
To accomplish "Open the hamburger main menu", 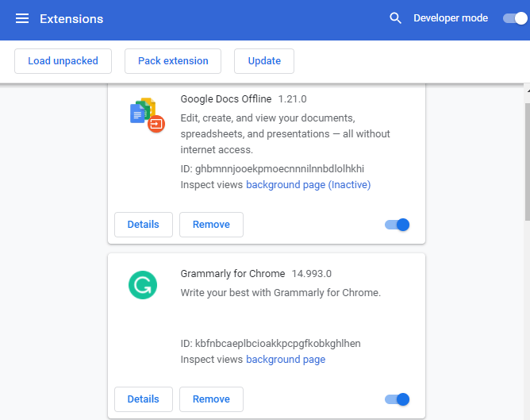I will [x=22, y=18].
